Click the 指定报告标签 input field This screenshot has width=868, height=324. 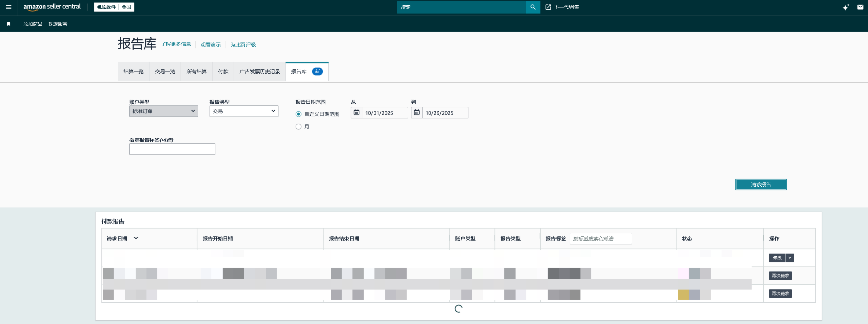(x=172, y=149)
